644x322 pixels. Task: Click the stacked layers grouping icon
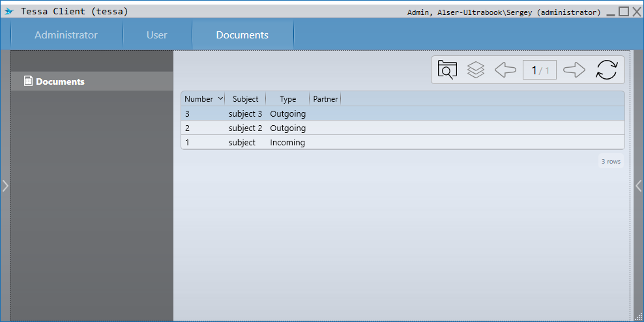click(476, 70)
